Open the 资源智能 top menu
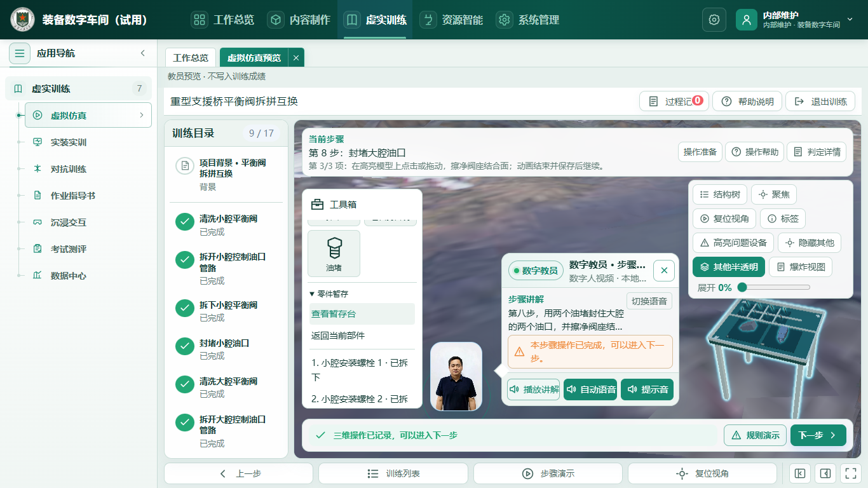The image size is (868, 488). [454, 20]
